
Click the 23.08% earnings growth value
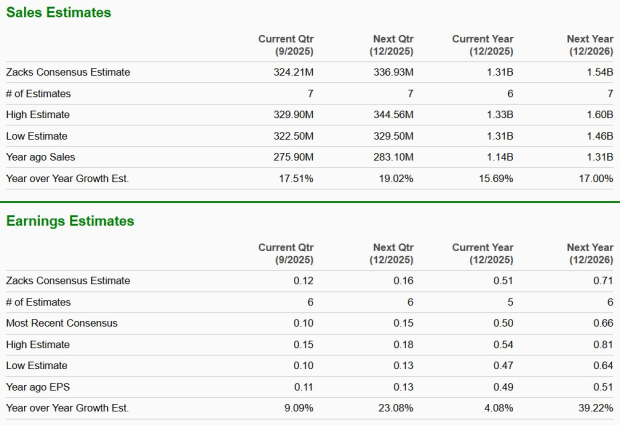click(x=393, y=408)
